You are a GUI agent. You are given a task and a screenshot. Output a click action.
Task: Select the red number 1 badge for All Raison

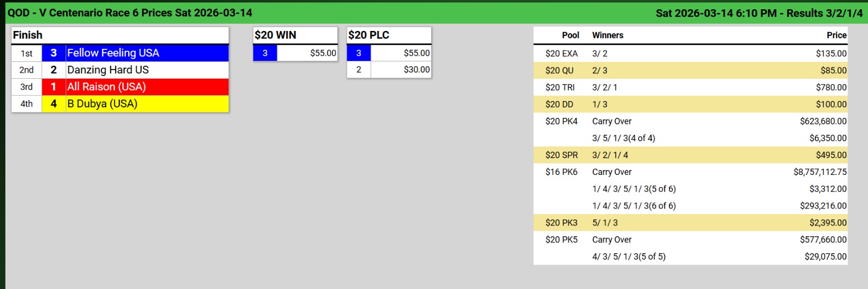click(x=54, y=87)
